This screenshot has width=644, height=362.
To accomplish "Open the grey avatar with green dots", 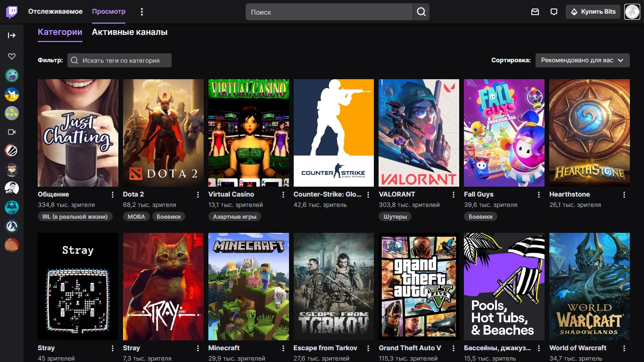I will (12, 113).
